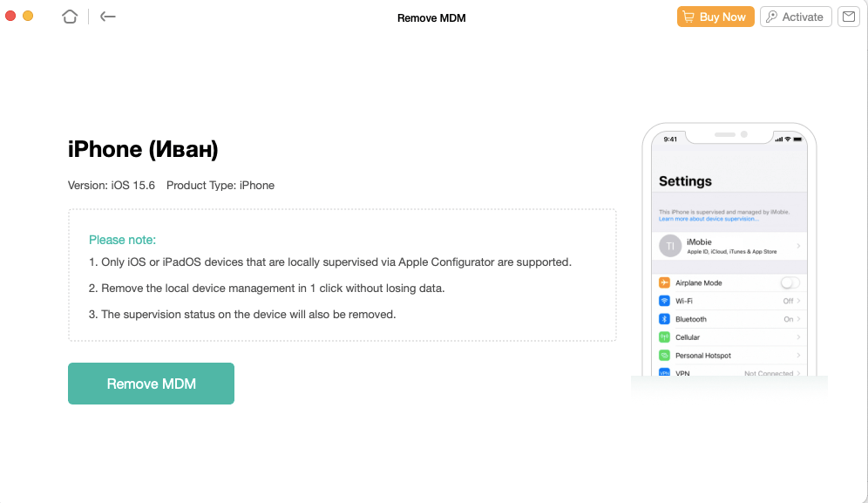Click the orange Buy Now button
The height and width of the screenshot is (503, 868).
715,17
